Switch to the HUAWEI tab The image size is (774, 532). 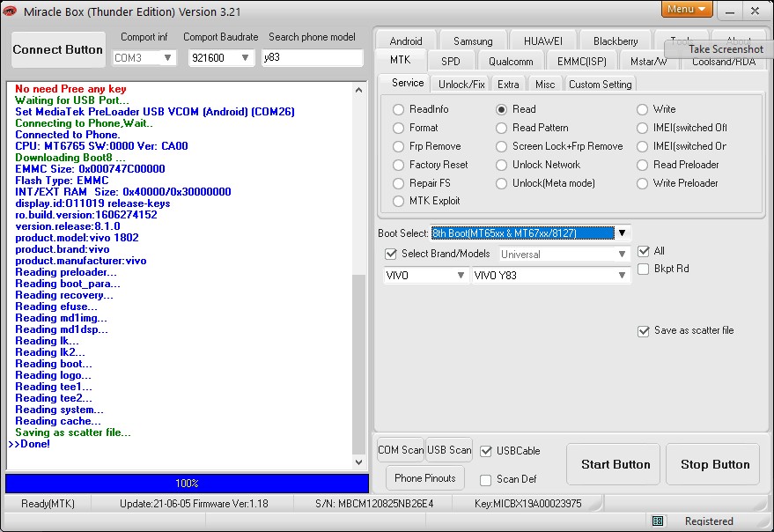(x=542, y=41)
